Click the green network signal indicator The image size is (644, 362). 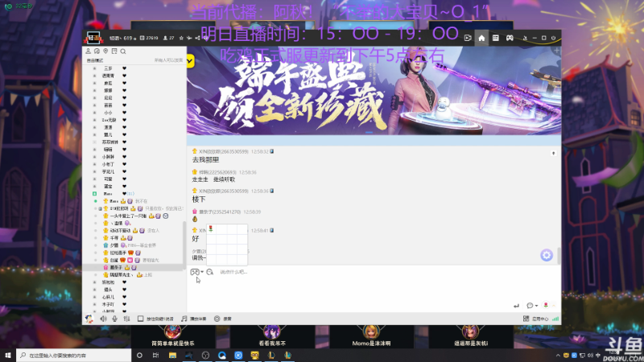[555, 319]
